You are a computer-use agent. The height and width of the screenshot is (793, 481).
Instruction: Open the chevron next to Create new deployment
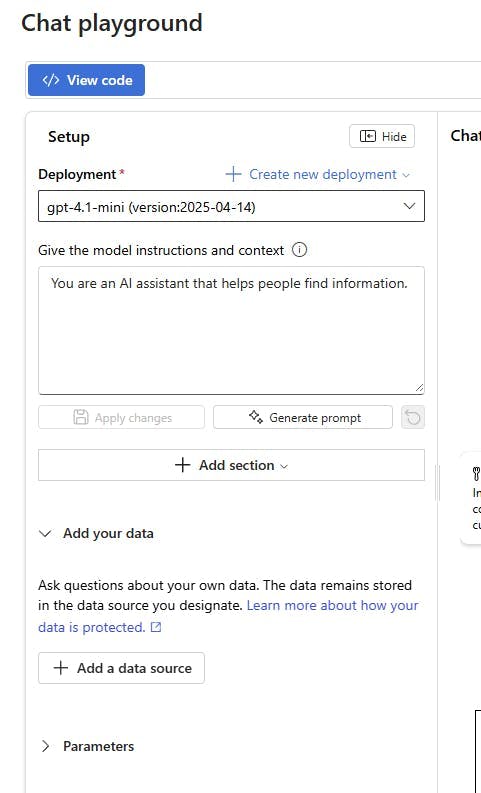(406, 175)
